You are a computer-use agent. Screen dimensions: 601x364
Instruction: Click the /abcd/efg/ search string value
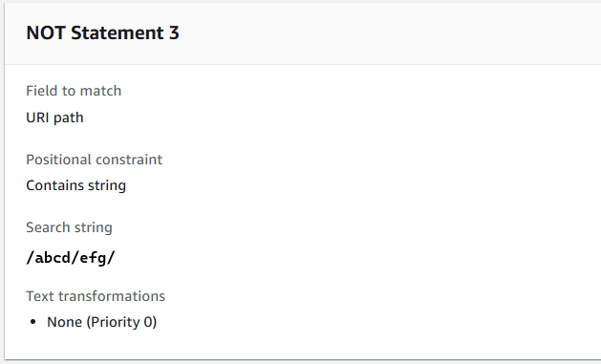[71, 257]
